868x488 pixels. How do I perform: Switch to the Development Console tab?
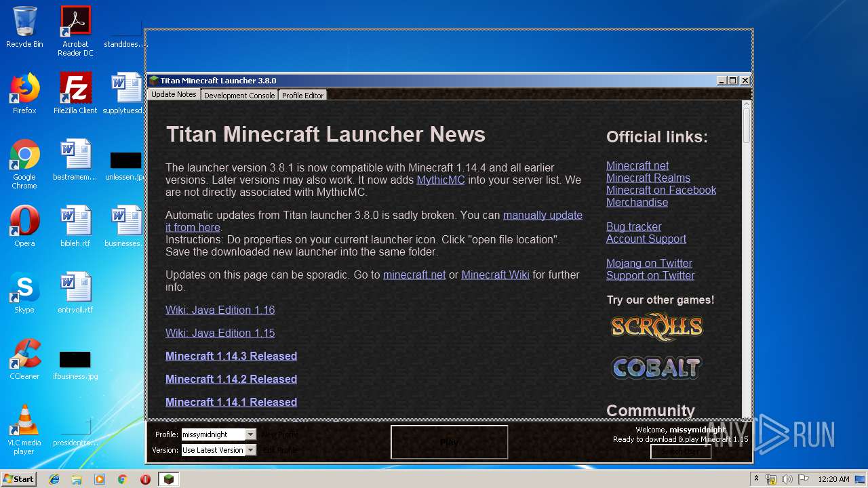coord(239,96)
